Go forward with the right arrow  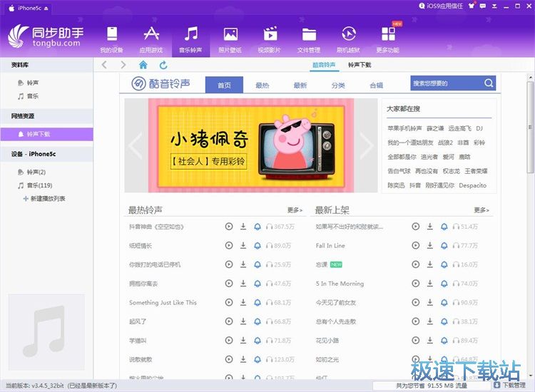pos(123,65)
